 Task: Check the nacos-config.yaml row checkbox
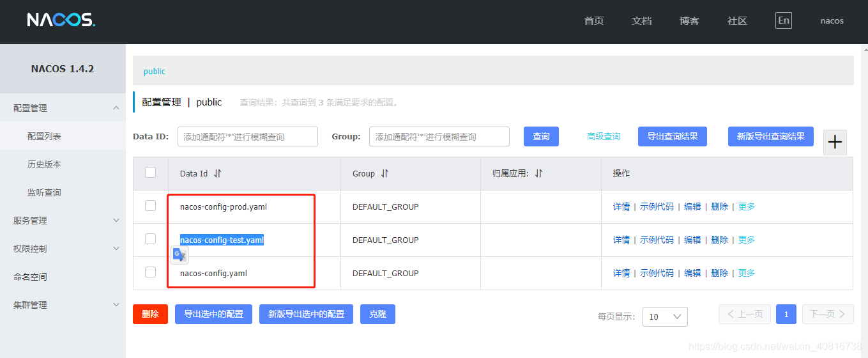click(151, 272)
